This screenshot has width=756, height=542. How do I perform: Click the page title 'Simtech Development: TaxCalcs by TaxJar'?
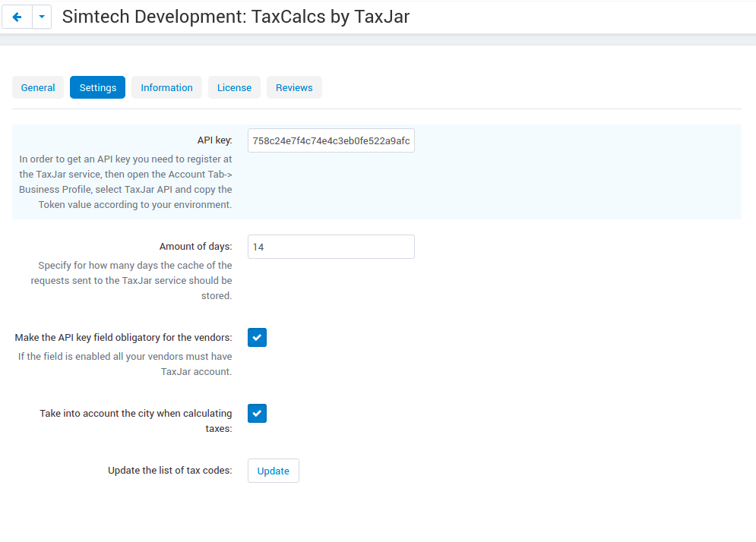236,17
